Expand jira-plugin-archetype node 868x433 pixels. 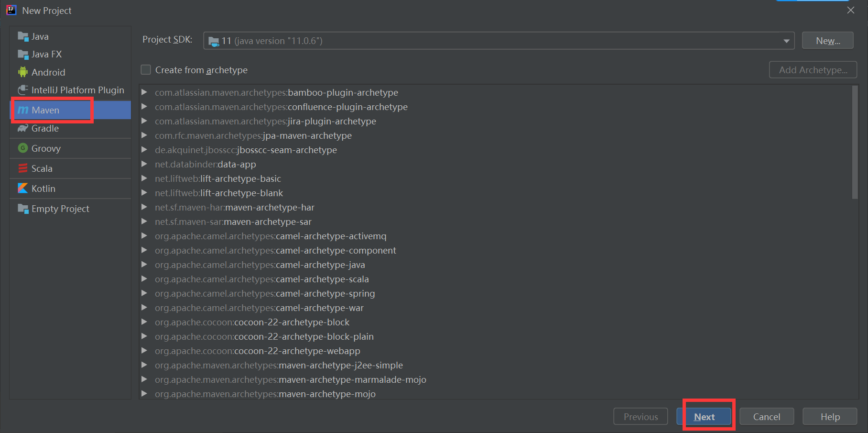[144, 121]
